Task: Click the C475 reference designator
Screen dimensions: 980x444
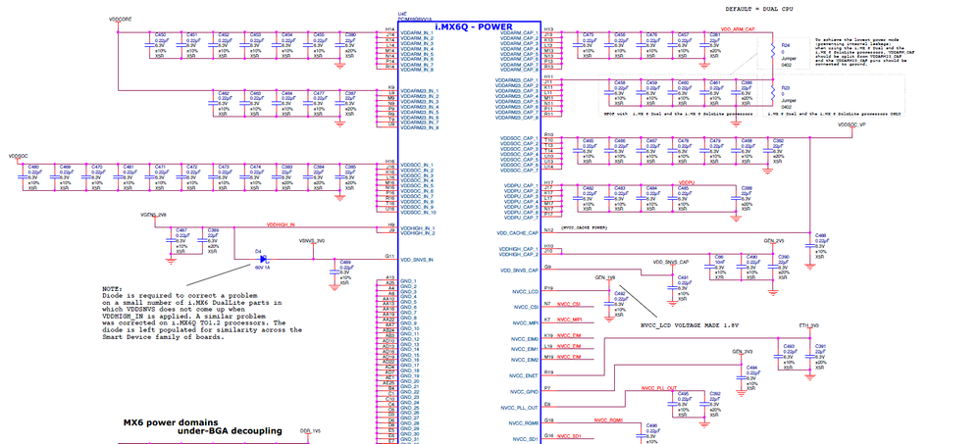Action: click(589, 35)
